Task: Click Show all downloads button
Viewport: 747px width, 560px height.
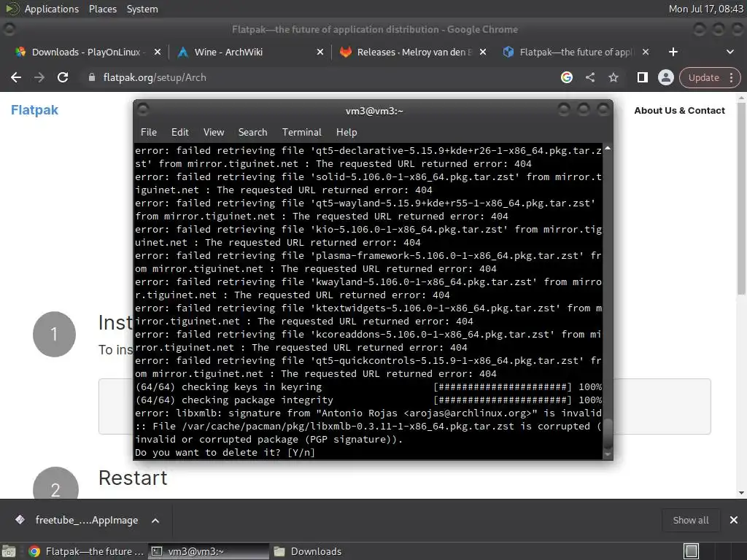Action: coord(690,520)
